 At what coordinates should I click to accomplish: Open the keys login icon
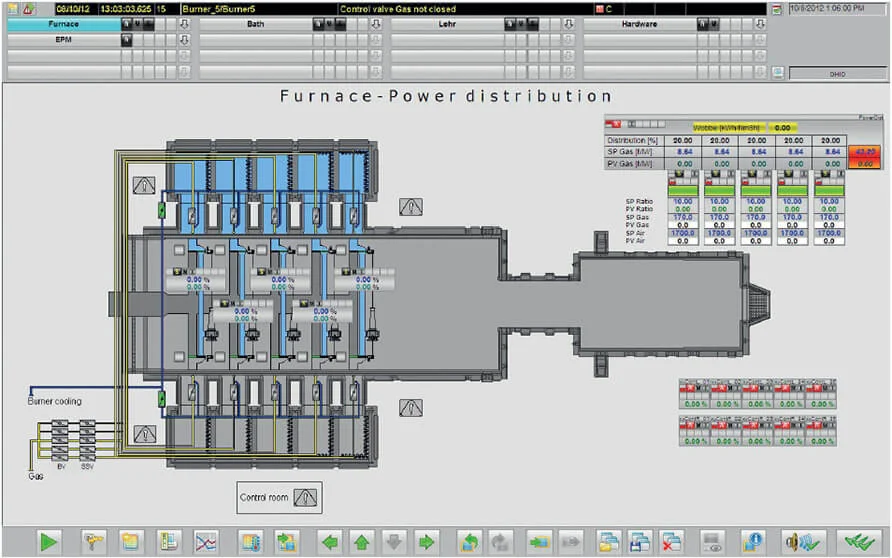click(x=93, y=542)
